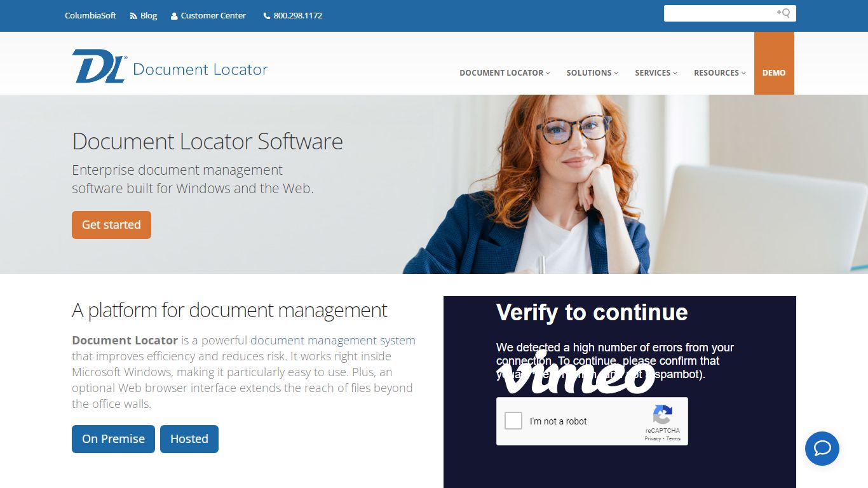The height and width of the screenshot is (488, 868).
Task: Open the reCAPTCHA Terms link
Action: (674, 438)
